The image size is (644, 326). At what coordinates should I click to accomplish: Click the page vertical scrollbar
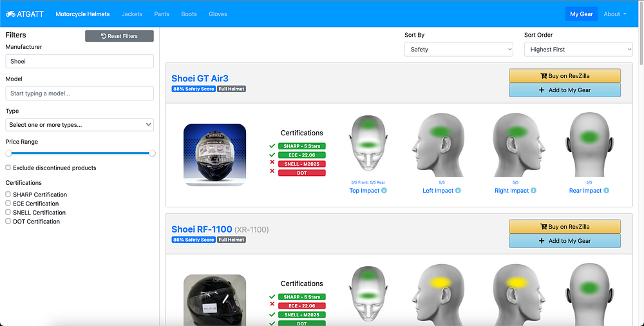click(x=641, y=33)
